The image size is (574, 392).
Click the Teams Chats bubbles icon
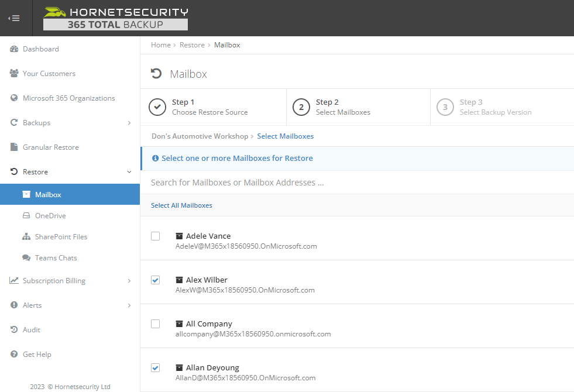[26, 257]
